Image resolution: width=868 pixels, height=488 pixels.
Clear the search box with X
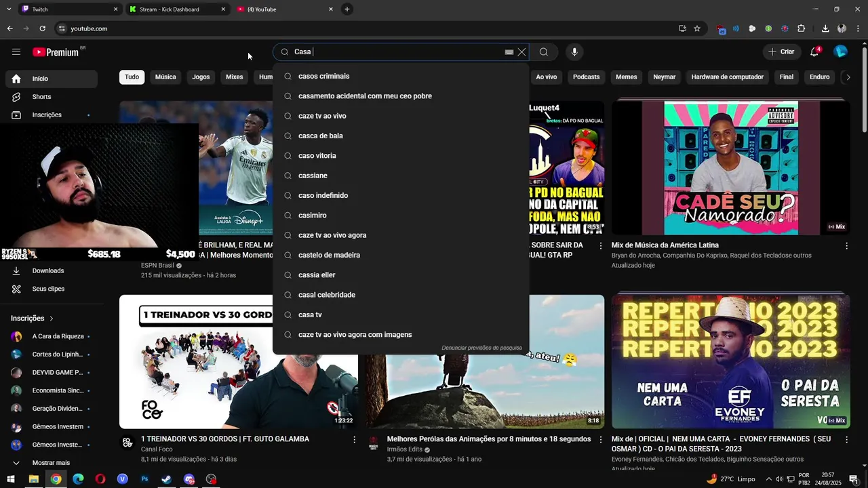click(521, 52)
